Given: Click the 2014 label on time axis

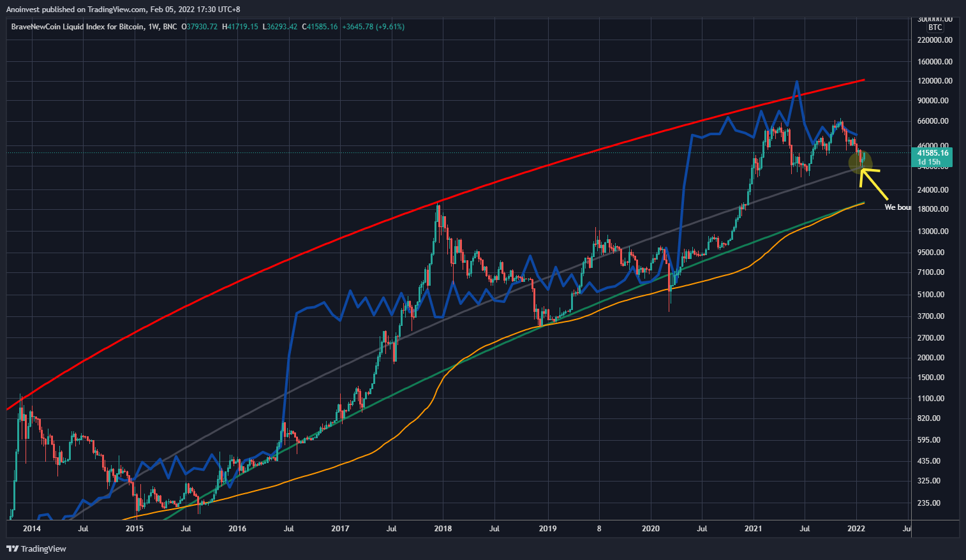Looking at the screenshot, I should tap(31, 529).
